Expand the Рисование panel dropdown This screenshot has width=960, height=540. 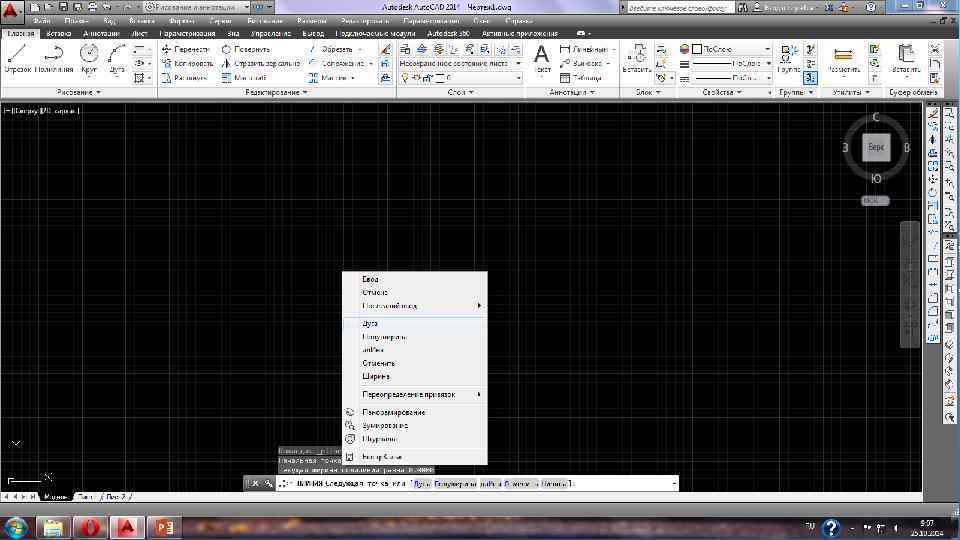pyautogui.click(x=78, y=92)
